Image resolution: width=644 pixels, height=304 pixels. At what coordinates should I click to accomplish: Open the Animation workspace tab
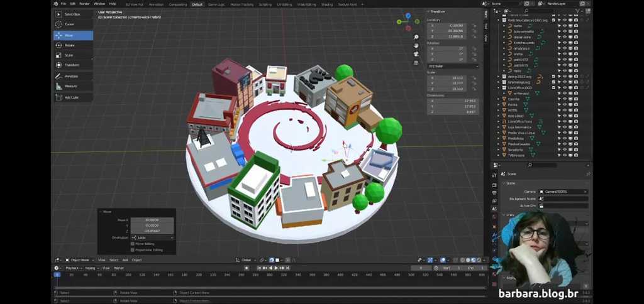pyautogui.click(x=156, y=4)
